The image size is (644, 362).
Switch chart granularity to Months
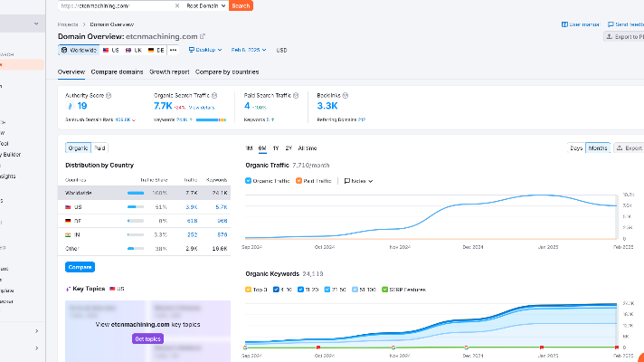point(598,148)
